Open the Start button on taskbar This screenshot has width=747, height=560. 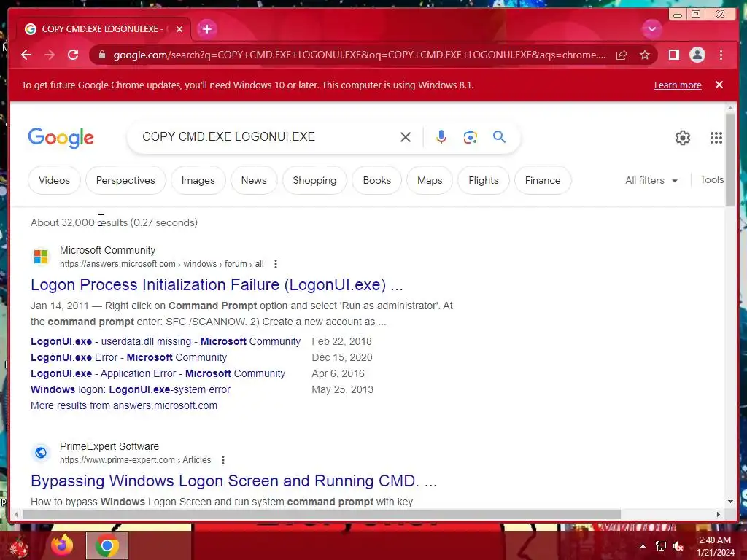18,546
